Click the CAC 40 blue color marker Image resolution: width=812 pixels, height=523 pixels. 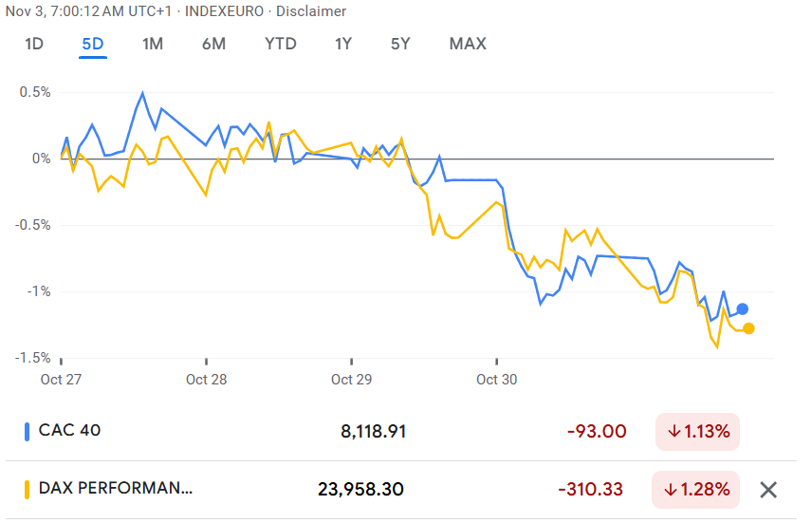27,431
